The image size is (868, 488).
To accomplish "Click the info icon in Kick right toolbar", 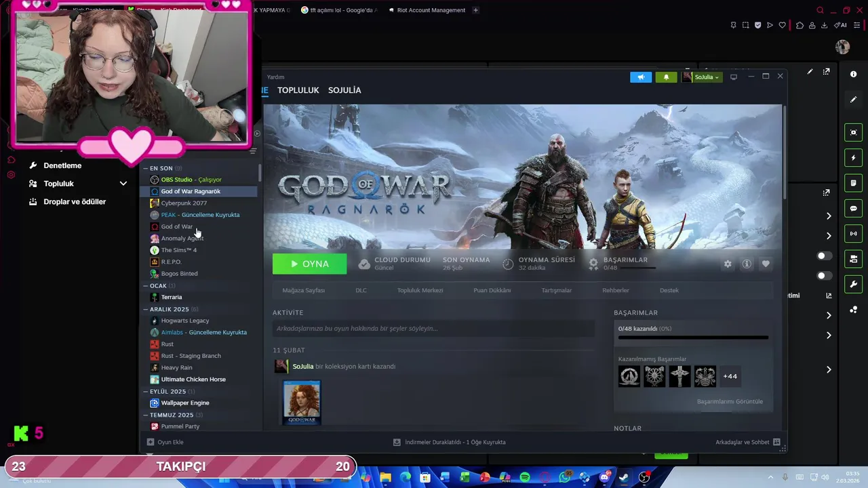I will pos(853,73).
